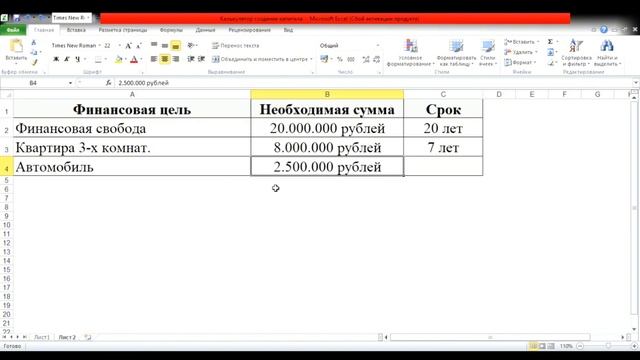
Task: Click the Insert Function fx icon
Action: click(x=108, y=83)
